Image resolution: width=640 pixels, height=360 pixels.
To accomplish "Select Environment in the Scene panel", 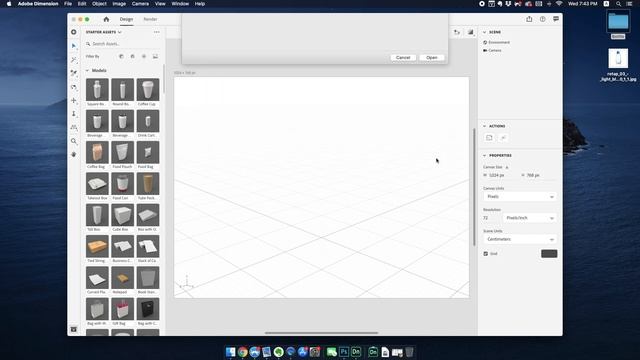I will pyautogui.click(x=499, y=42).
